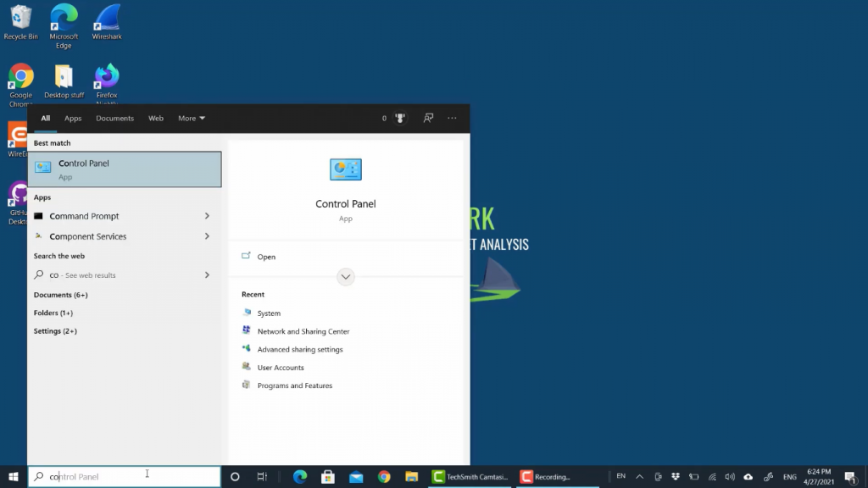The image size is (868, 488).
Task: Open File Explorer from the taskbar
Action: [x=412, y=476]
